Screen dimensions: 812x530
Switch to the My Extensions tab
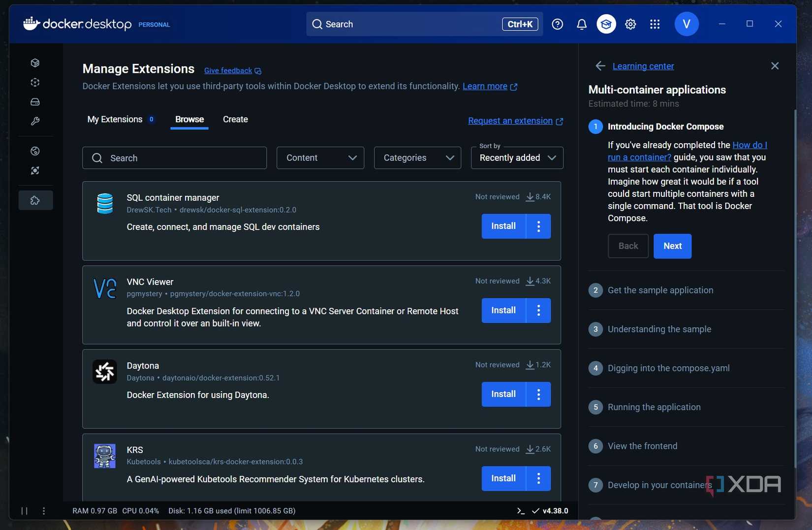coord(115,120)
